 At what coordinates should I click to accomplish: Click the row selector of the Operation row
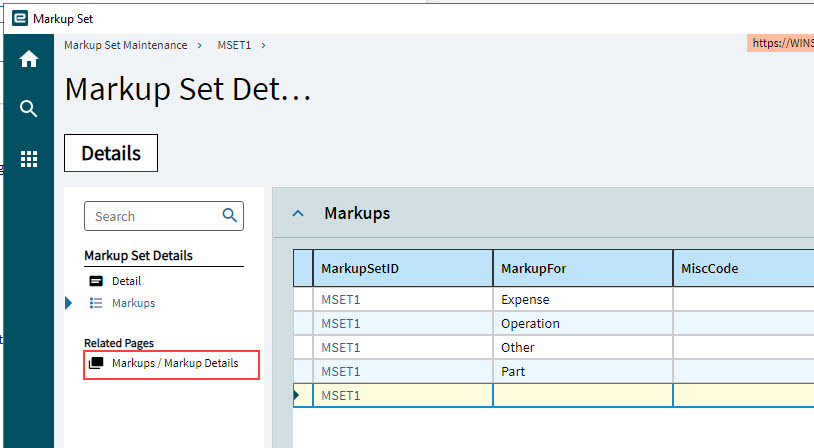[x=303, y=323]
